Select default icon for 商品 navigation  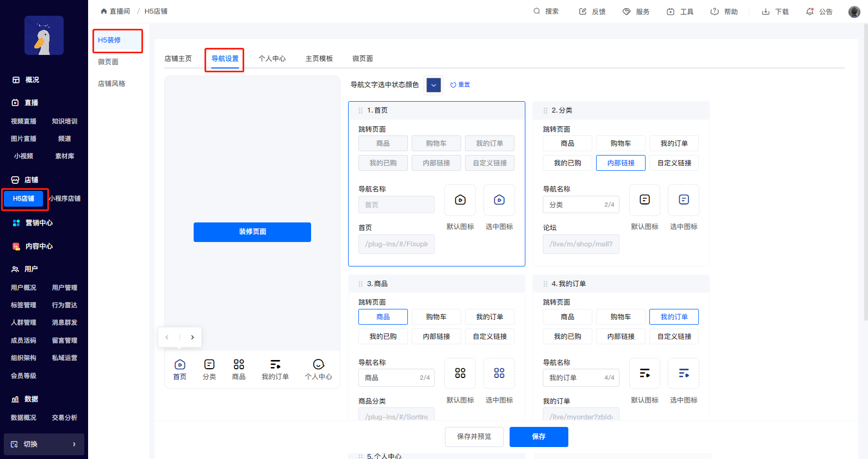coord(460,373)
